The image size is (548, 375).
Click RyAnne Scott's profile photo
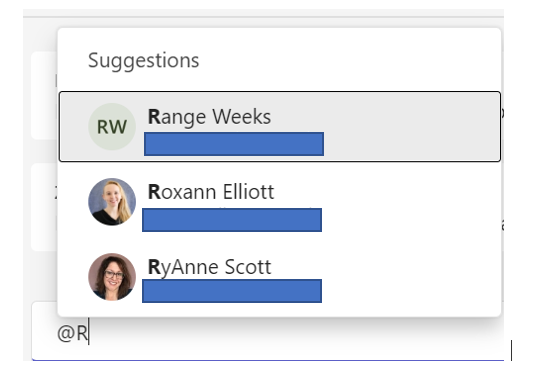112,277
